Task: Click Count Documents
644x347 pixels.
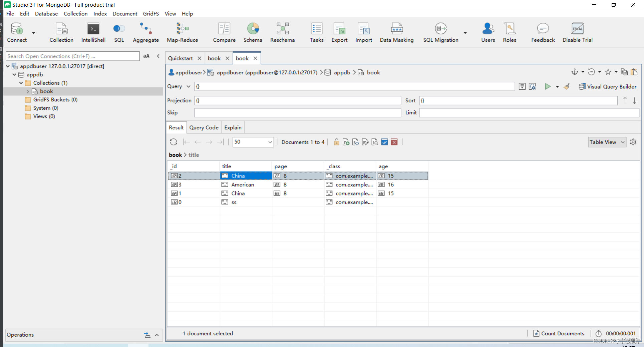Action: pos(559,333)
